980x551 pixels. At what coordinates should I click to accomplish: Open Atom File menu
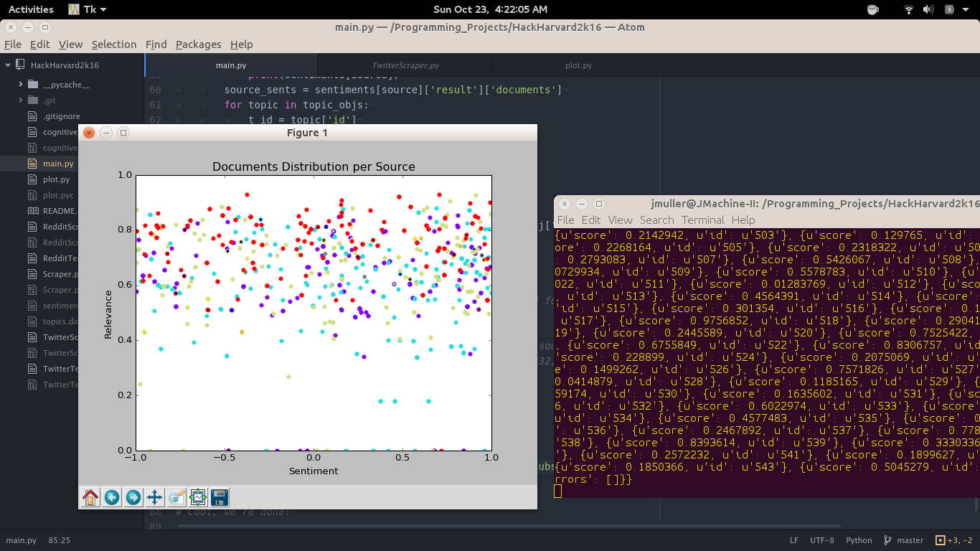pos(12,44)
